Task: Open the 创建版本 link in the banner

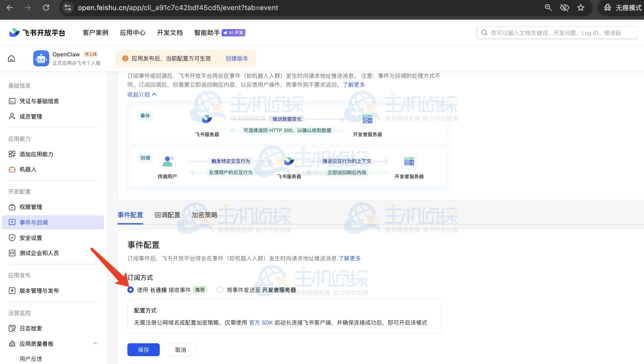Action: [x=237, y=58]
